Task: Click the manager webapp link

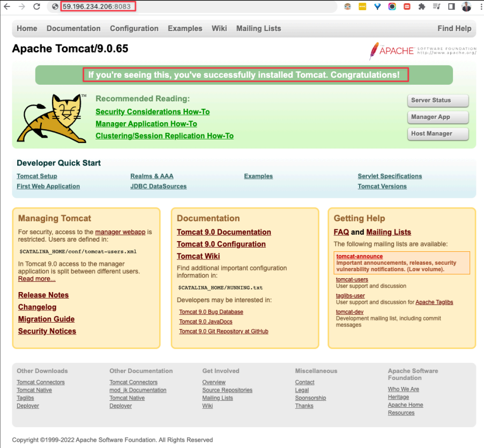Action: point(120,232)
